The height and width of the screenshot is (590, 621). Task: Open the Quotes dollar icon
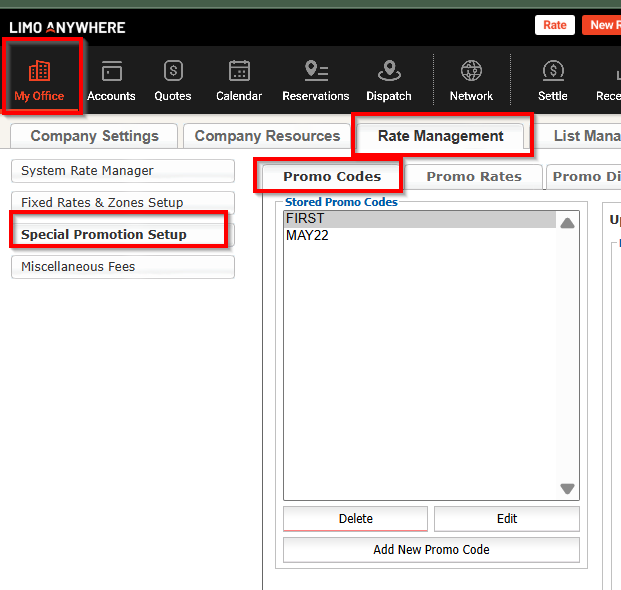(x=173, y=72)
